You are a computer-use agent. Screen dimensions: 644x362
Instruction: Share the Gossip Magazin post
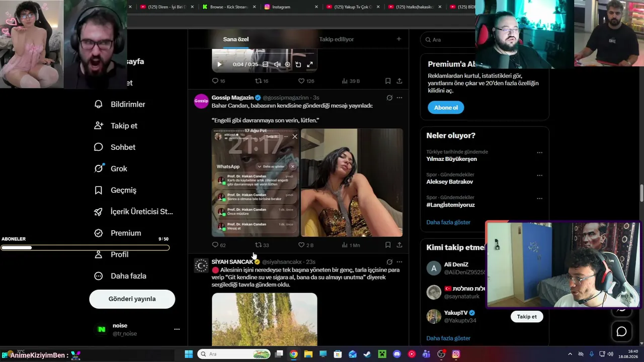[x=399, y=245]
